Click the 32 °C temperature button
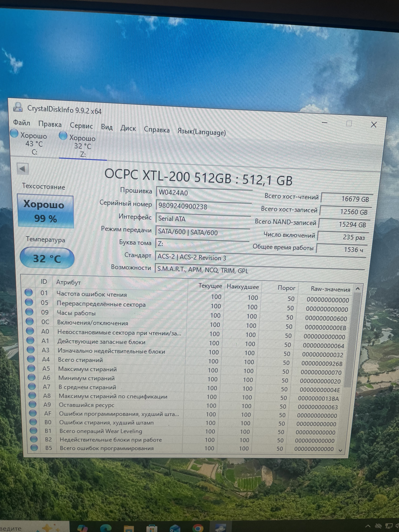Viewport: 399px width, 532px height. (x=47, y=258)
